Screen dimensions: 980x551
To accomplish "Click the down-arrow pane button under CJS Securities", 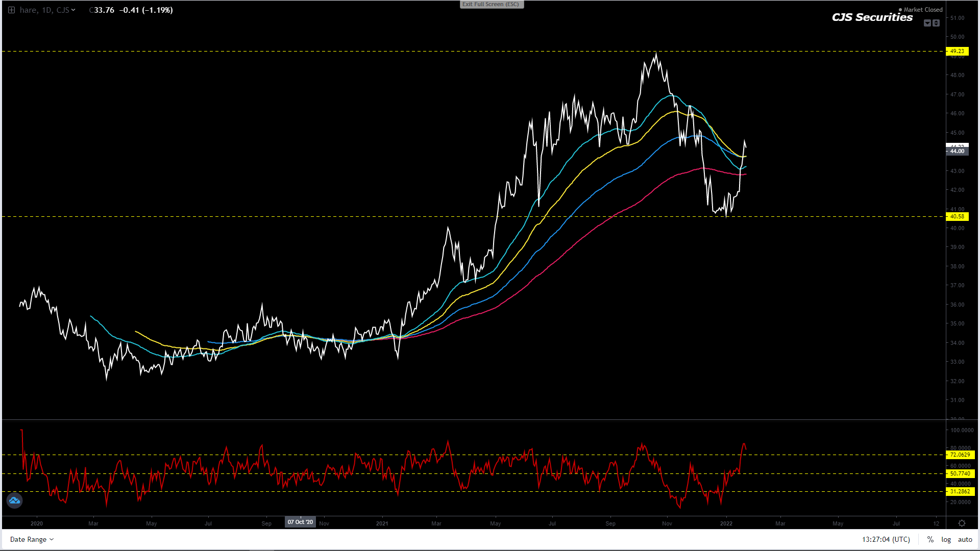I will [927, 23].
